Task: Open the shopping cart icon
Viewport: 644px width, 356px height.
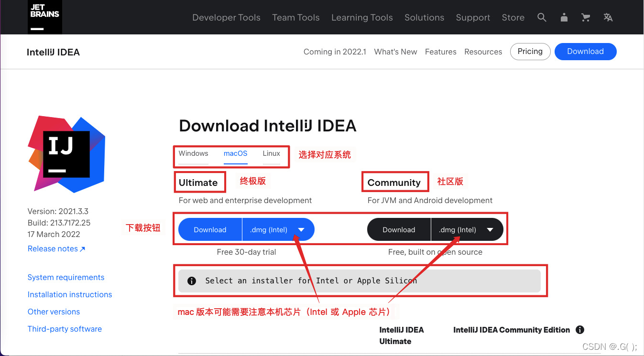Action: click(x=586, y=18)
